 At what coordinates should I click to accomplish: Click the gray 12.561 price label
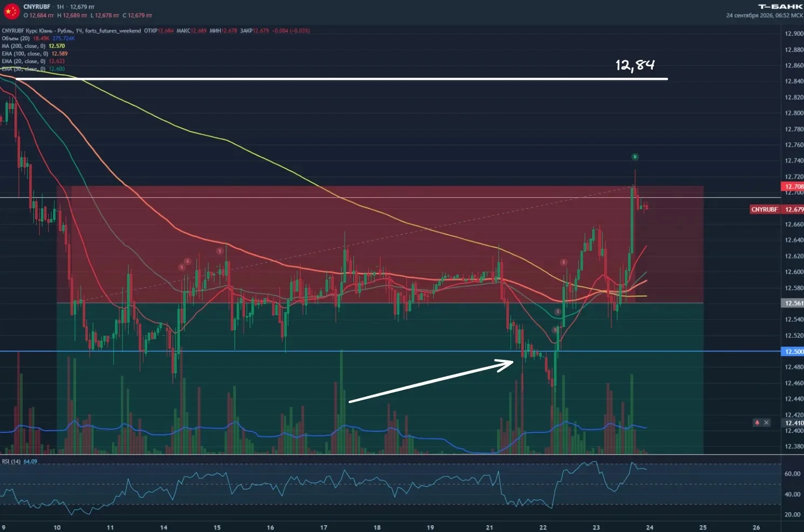(x=793, y=303)
